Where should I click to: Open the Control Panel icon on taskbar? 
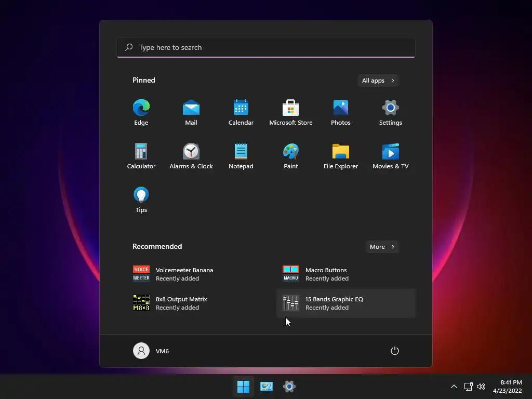[x=267, y=387]
